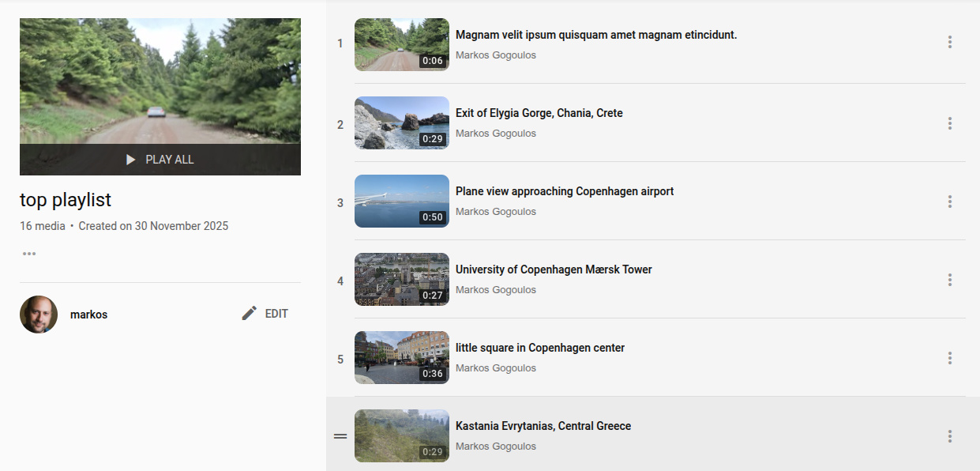The width and height of the screenshot is (980, 471).
Task: Click the drag handle on Kastania row
Action: point(340,436)
